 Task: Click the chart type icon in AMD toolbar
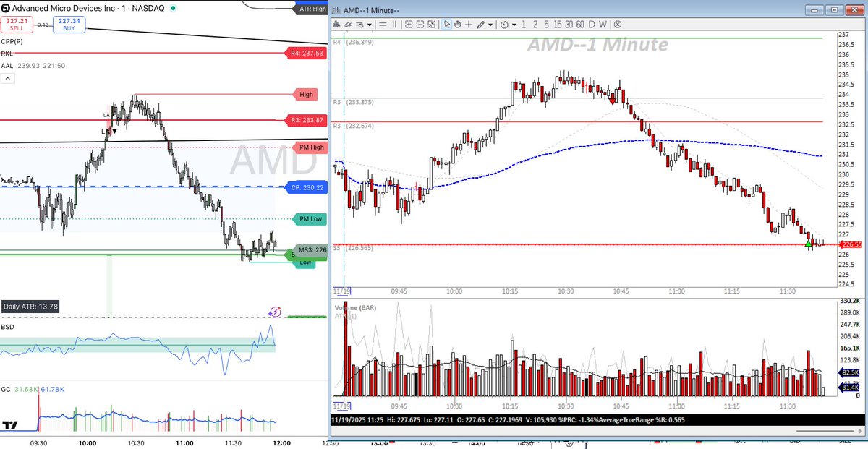tap(337, 24)
